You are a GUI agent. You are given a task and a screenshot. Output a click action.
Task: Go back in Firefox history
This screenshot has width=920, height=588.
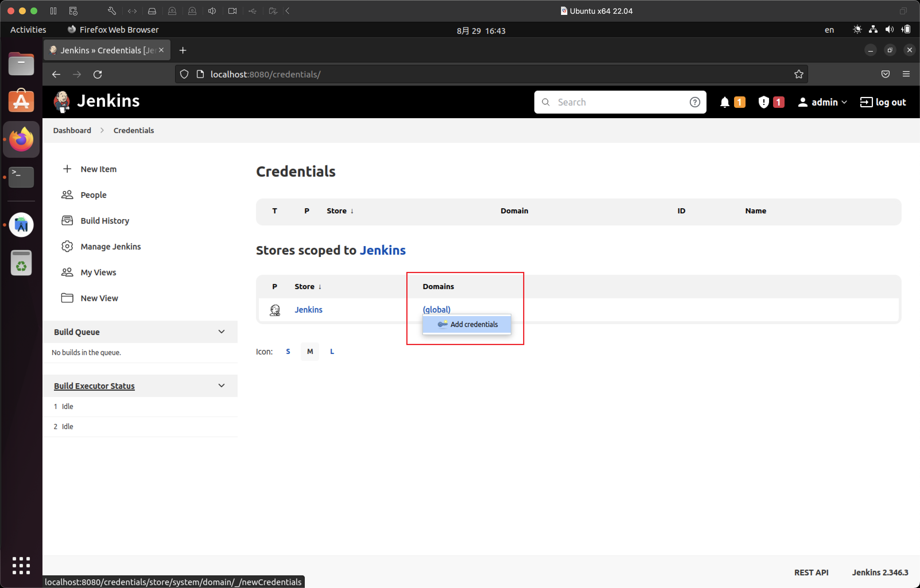point(56,74)
